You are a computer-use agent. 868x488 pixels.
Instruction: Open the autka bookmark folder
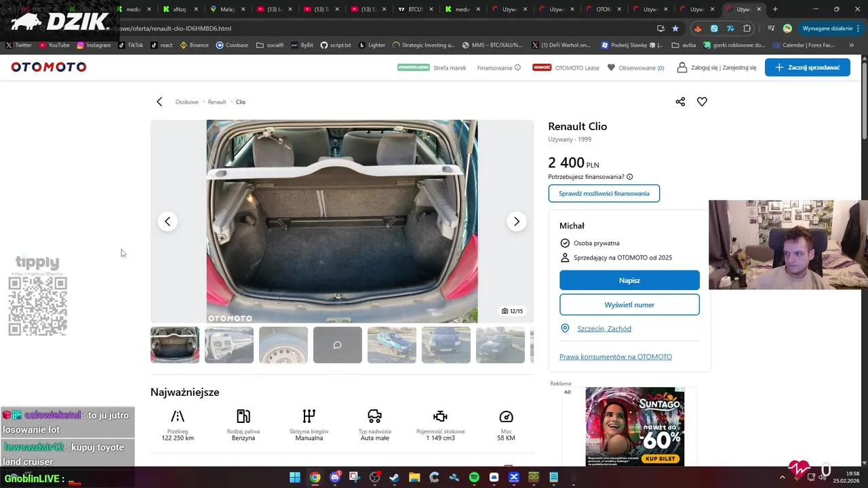(684, 45)
